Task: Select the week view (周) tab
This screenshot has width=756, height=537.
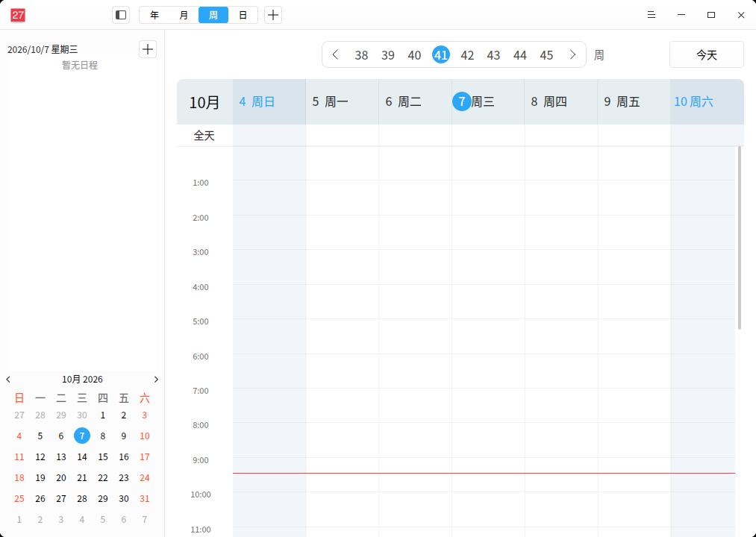Action: [x=213, y=15]
